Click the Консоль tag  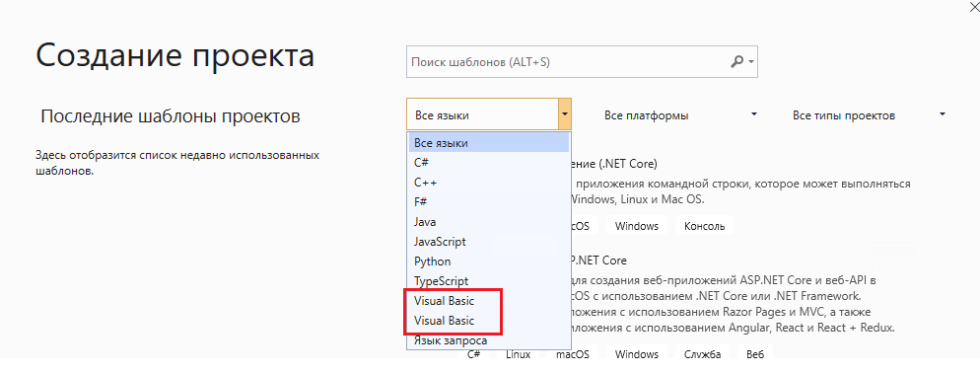point(704,226)
